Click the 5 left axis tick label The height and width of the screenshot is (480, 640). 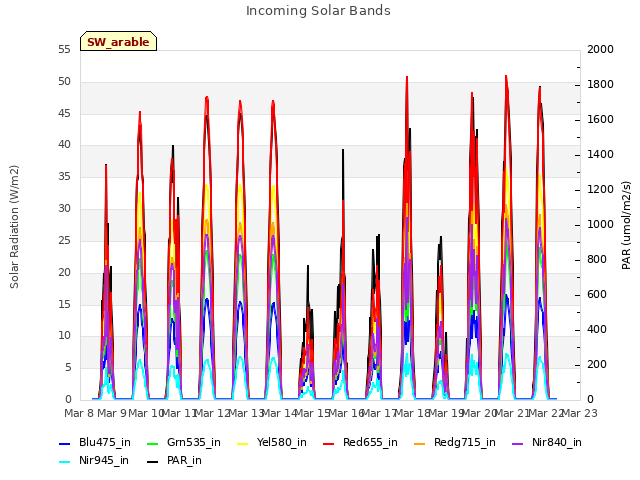tap(68, 368)
